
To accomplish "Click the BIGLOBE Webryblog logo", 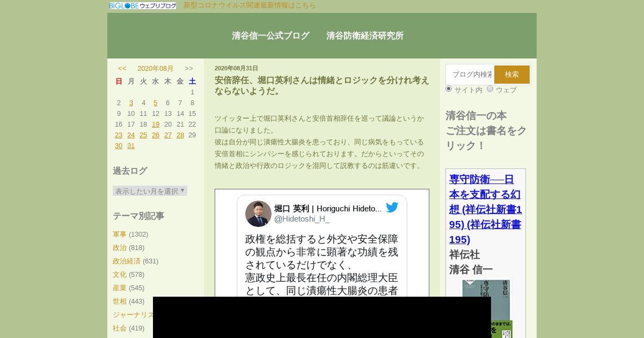I will point(142,5).
